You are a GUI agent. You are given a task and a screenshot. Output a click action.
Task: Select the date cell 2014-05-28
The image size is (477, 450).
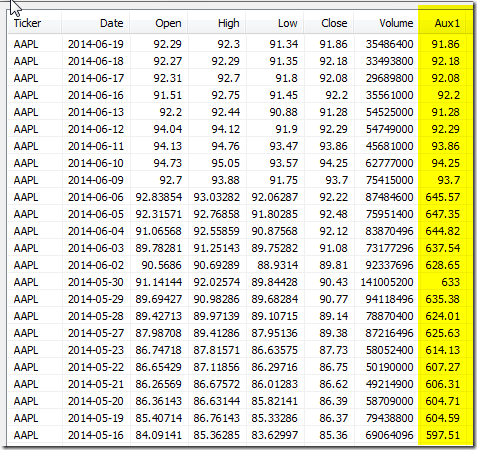(x=96, y=316)
